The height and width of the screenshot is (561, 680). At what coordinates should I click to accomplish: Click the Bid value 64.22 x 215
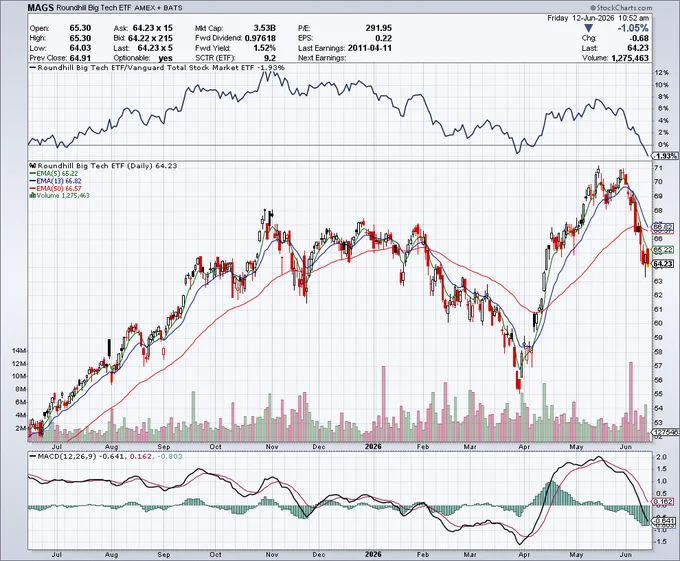(150, 38)
